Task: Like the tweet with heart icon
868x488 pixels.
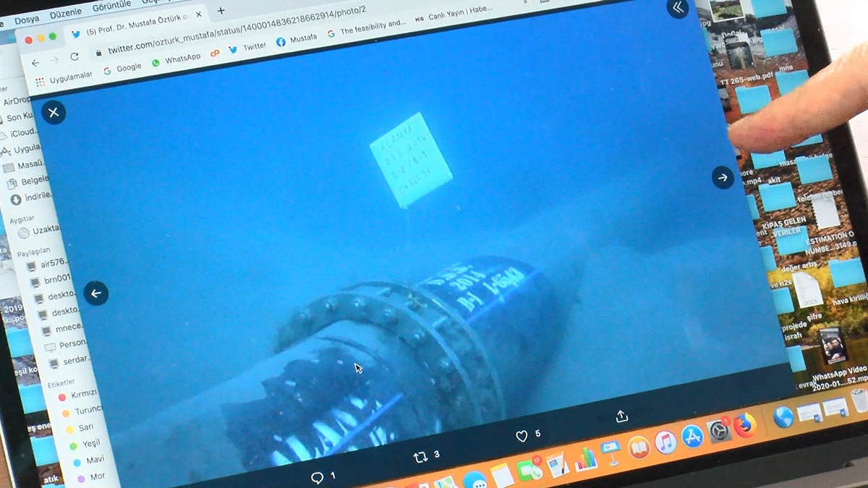Action: tap(522, 436)
